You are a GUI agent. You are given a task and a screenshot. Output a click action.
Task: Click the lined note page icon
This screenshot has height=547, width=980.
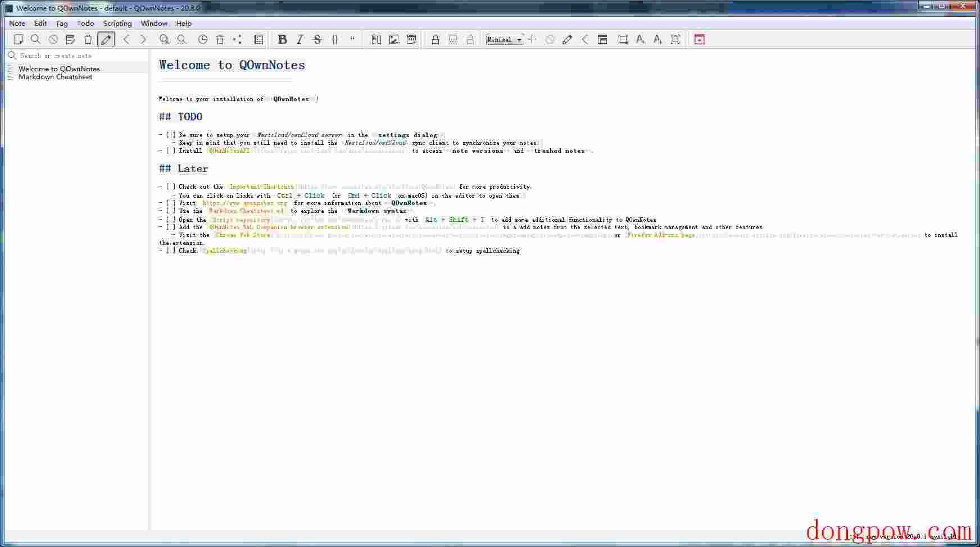70,39
